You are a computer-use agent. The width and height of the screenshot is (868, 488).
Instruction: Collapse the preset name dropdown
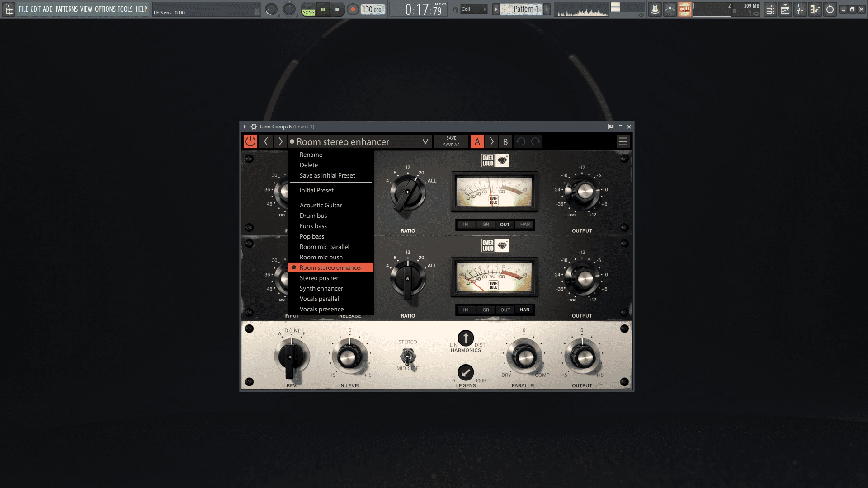click(425, 141)
